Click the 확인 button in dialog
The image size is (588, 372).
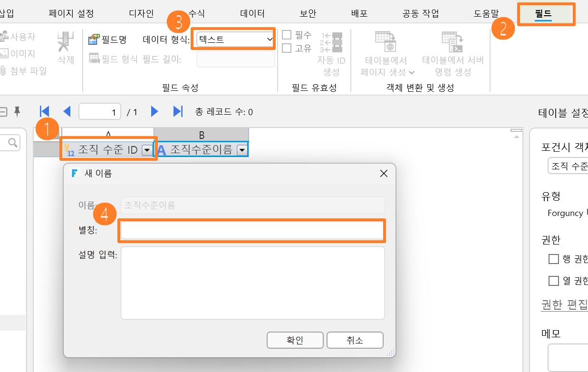click(295, 340)
